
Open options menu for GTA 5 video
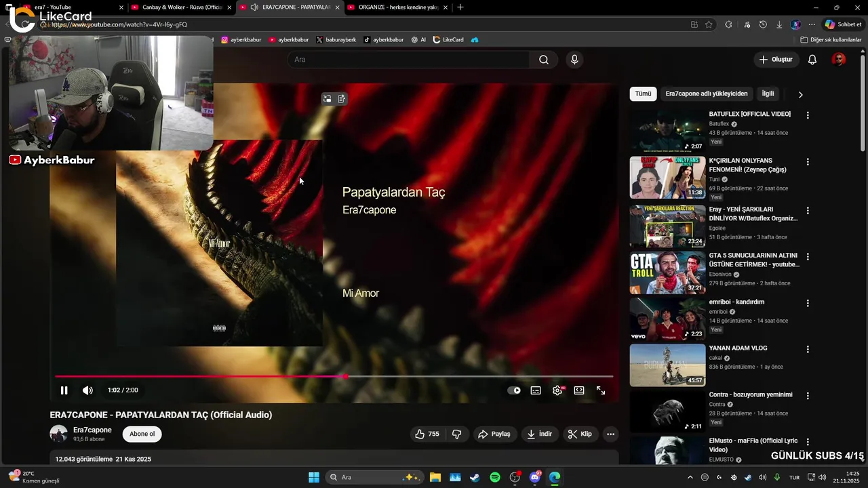click(808, 257)
